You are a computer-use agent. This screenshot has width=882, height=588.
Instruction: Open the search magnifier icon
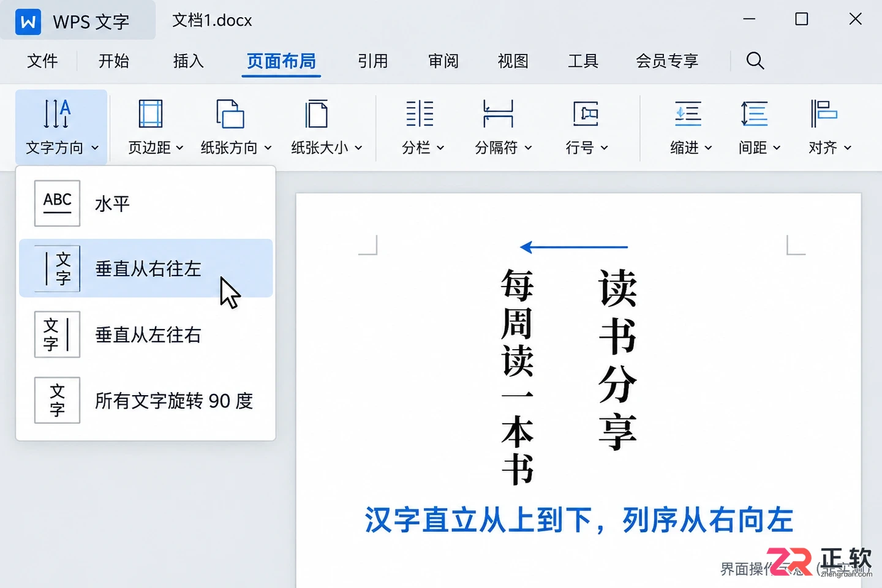[x=755, y=61]
